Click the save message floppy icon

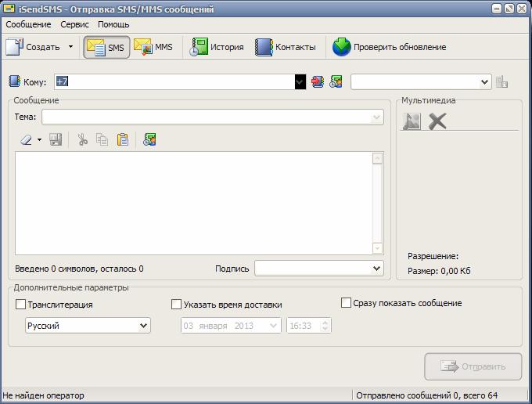point(56,139)
